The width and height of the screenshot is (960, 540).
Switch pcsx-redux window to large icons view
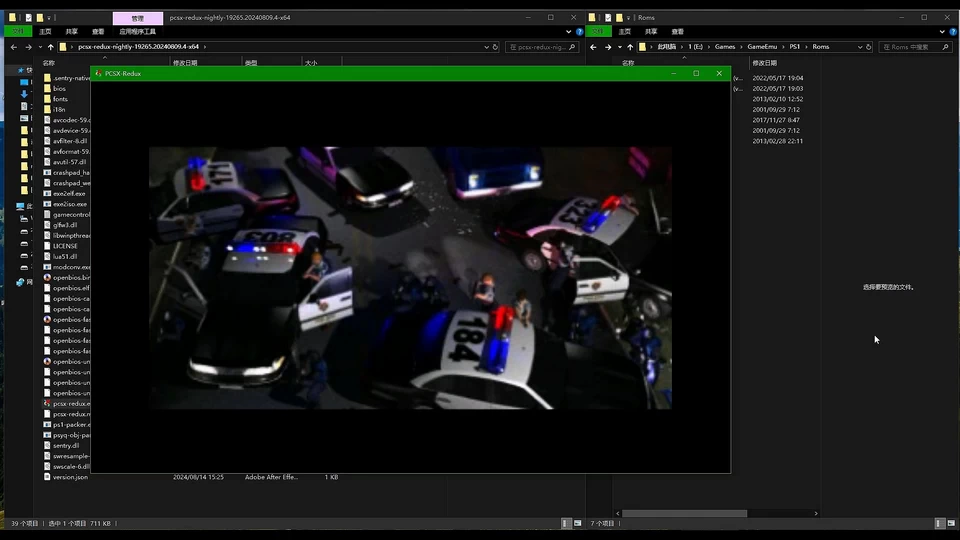(x=577, y=523)
